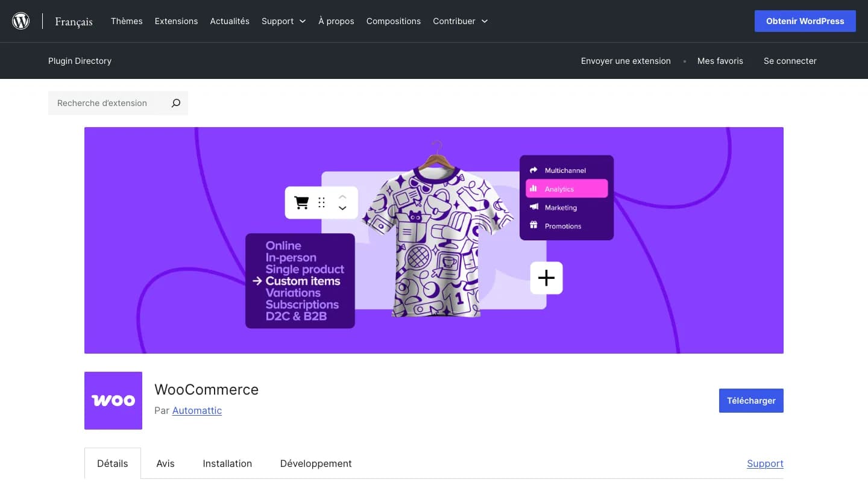Open the Plugin Directory link

pos(80,61)
